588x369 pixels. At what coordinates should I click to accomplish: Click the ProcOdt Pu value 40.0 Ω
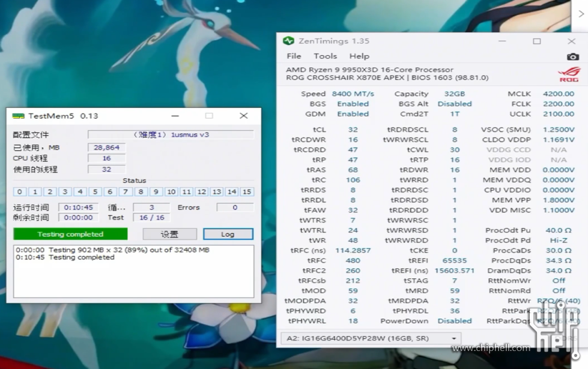pos(559,230)
